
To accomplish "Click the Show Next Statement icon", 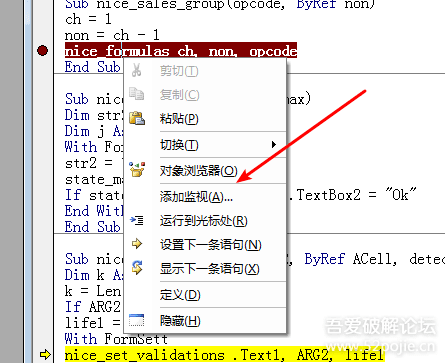I will [137, 268].
